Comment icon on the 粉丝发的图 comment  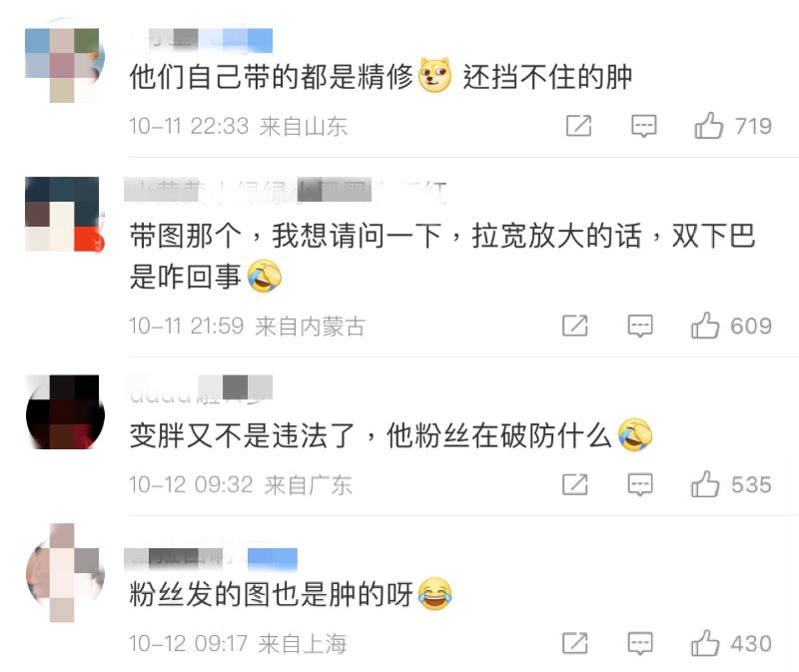point(640,643)
